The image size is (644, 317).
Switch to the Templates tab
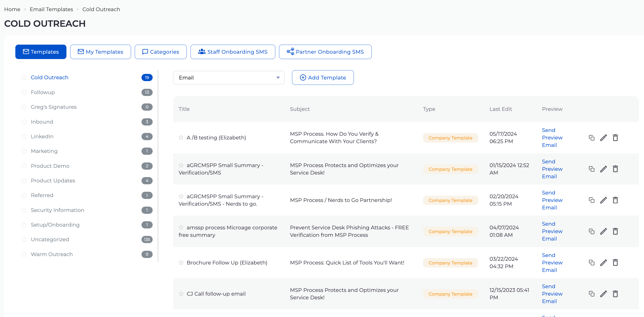pos(41,52)
